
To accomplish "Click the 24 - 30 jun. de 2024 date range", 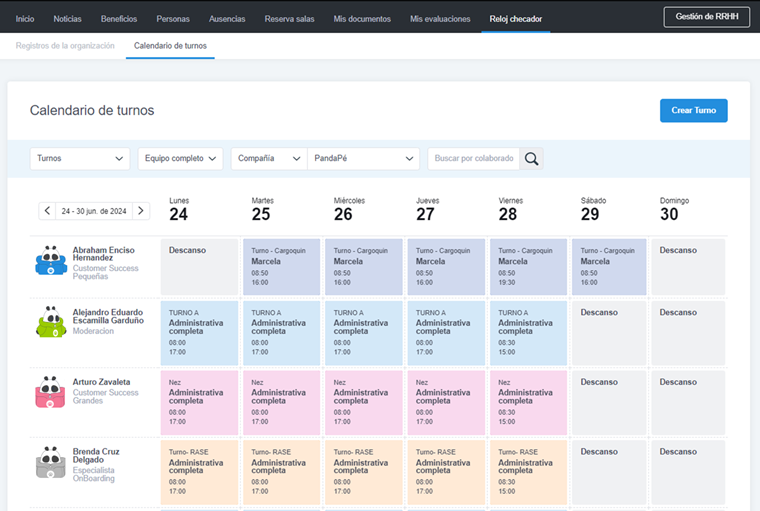I will point(94,211).
